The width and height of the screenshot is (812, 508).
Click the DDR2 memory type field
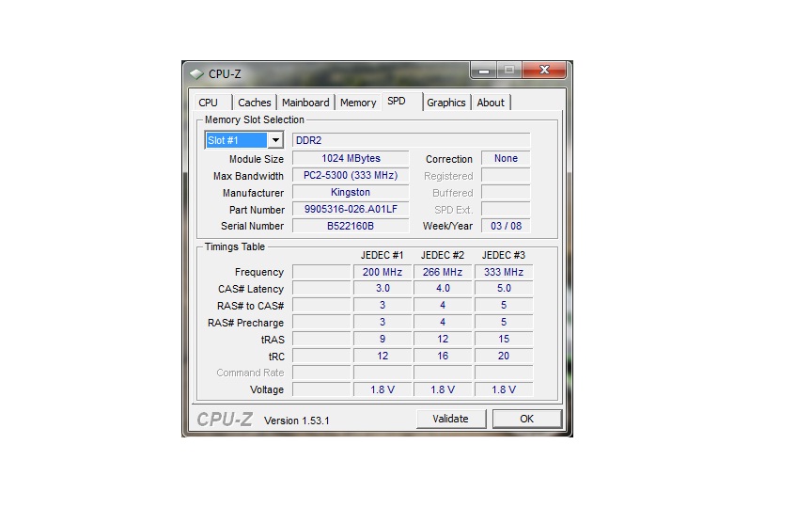[412, 140]
